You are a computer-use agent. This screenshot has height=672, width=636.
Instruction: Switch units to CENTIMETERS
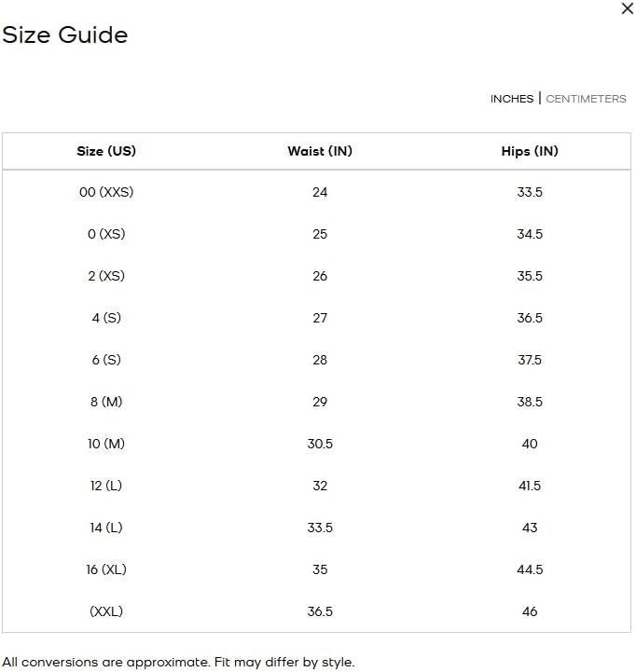[x=586, y=99]
